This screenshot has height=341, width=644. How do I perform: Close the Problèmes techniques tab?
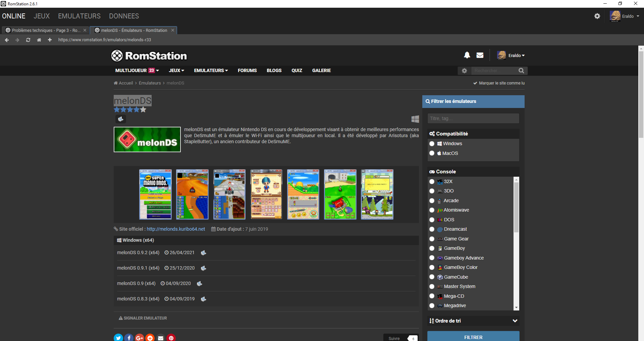[x=85, y=30]
